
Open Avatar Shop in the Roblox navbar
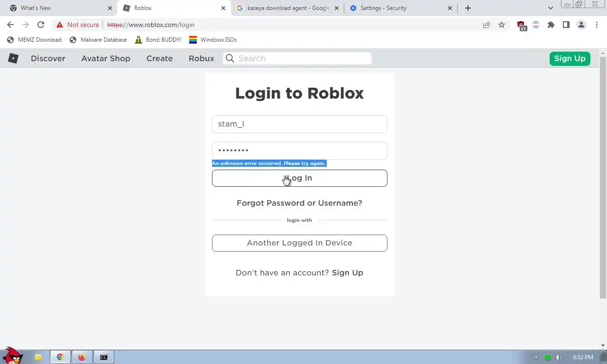[x=106, y=58]
